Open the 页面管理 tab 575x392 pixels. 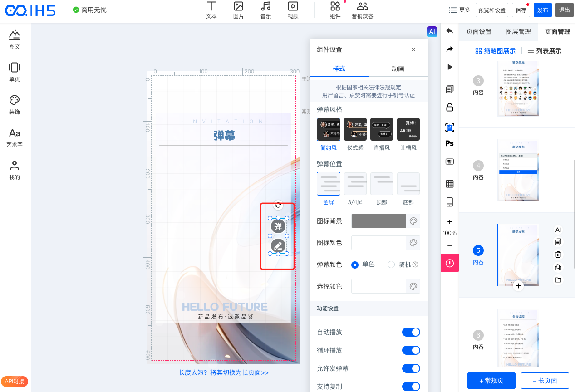tap(557, 32)
